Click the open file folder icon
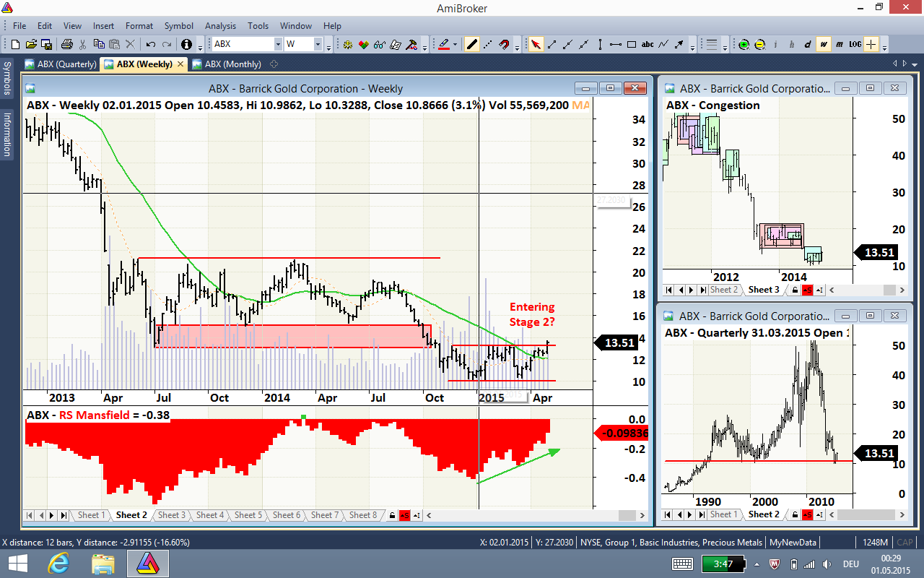The image size is (924, 578). [x=31, y=44]
